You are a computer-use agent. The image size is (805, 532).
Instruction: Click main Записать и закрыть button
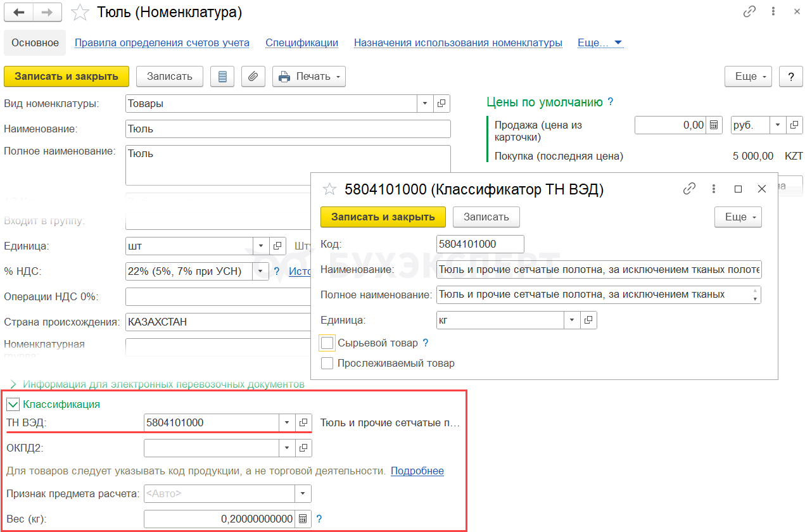(x=67, y=76)
